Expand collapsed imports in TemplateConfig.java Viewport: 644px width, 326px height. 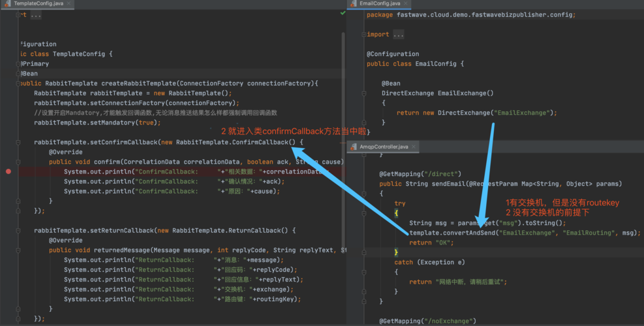click(x=35, y=15)
